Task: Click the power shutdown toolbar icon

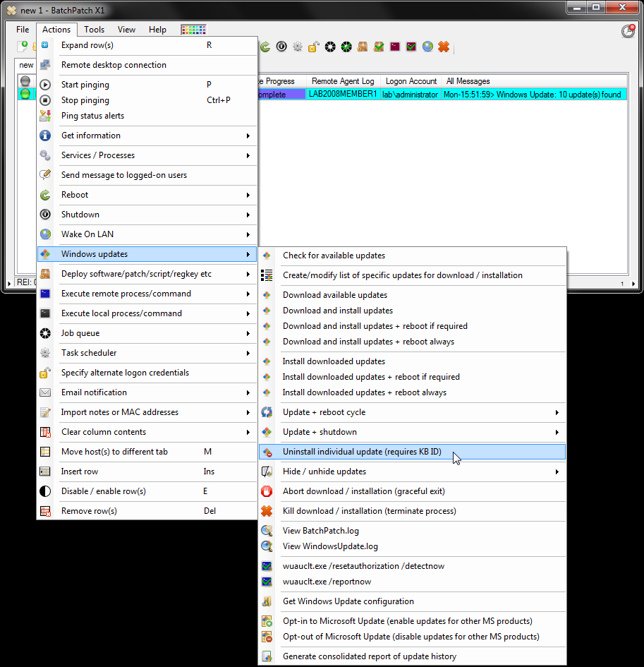Action: point(281,47)
